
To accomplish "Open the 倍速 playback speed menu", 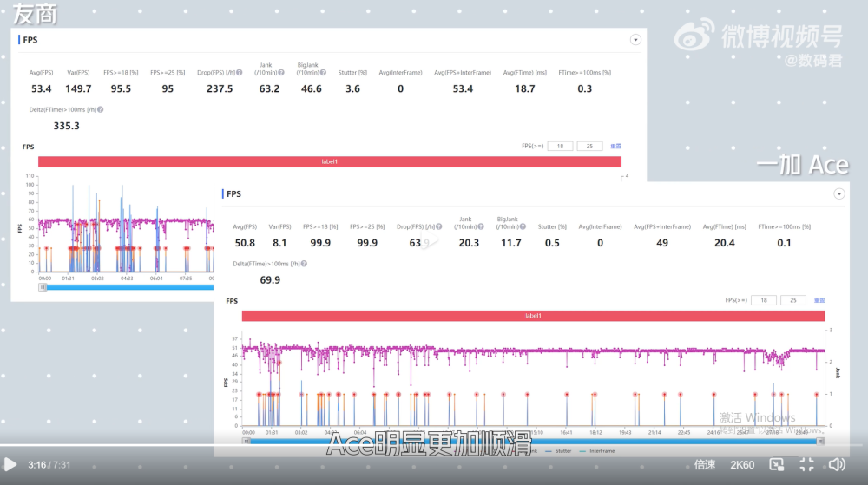I will tap(705, 465).
